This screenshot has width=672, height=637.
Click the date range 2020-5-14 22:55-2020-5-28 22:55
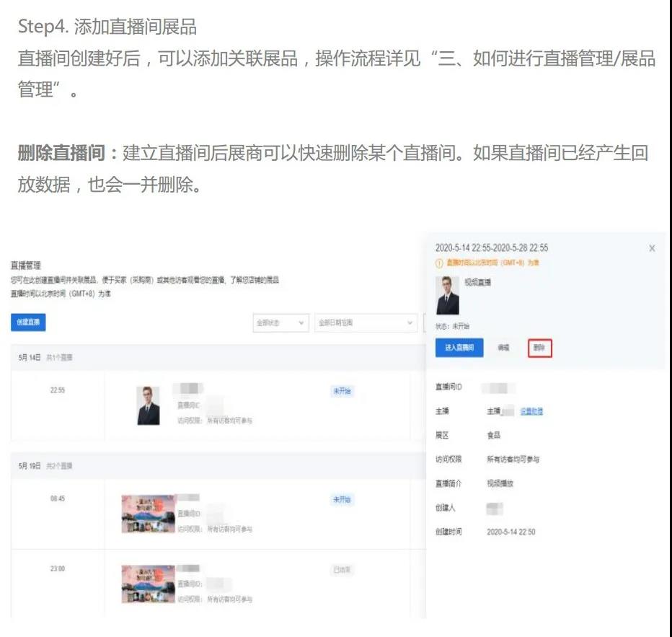tap(492, 247)
